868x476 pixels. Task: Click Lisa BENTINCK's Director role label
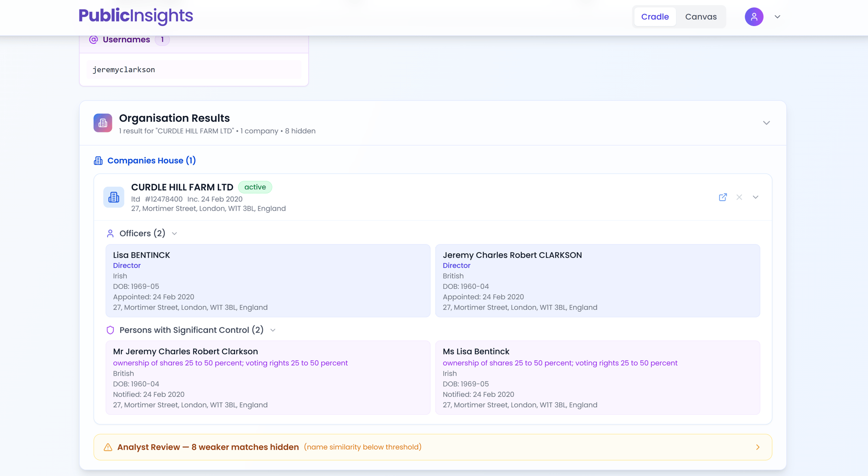(x=127, y=266)
